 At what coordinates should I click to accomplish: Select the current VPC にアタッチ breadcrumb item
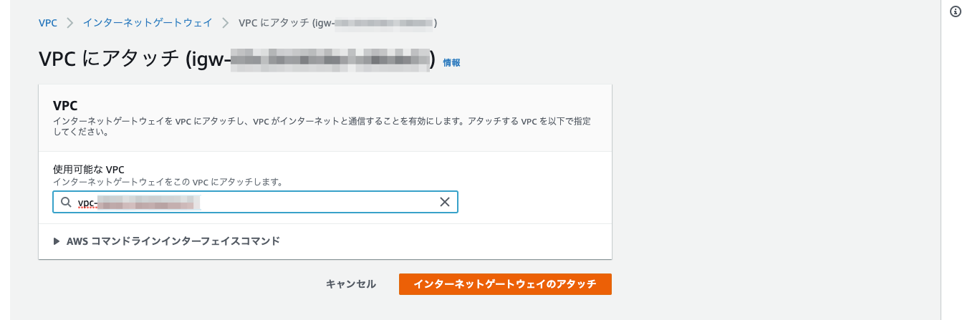pyautogui.click(x=338, y=23)
